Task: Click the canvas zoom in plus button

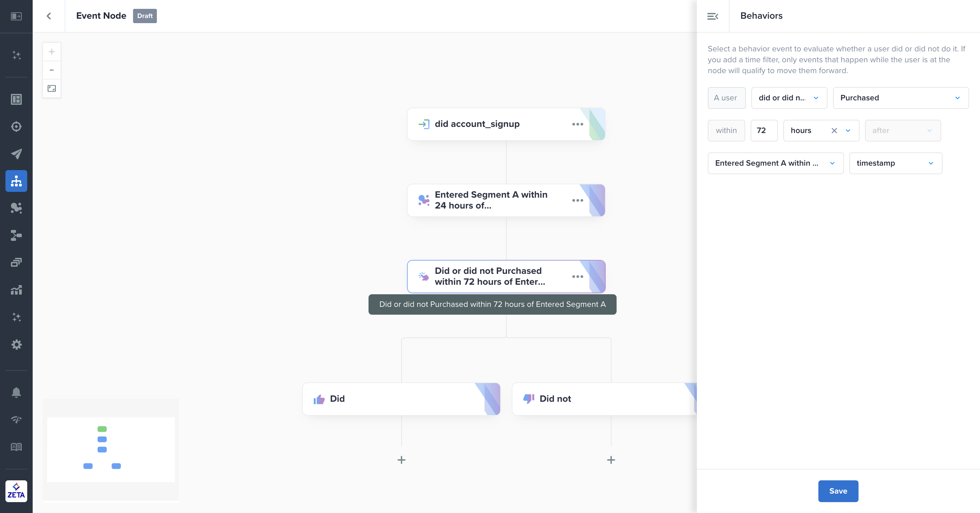Action: point(52,52)
